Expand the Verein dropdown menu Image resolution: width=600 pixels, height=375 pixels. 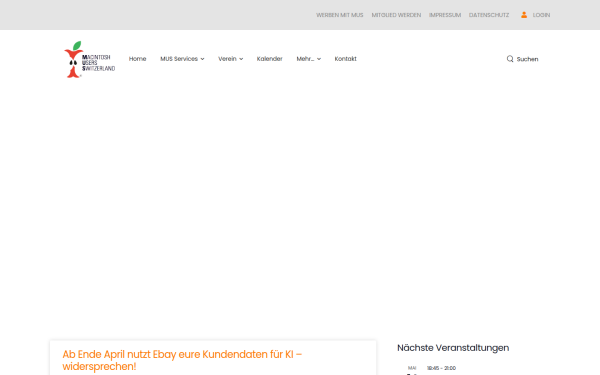coord(230,59)
